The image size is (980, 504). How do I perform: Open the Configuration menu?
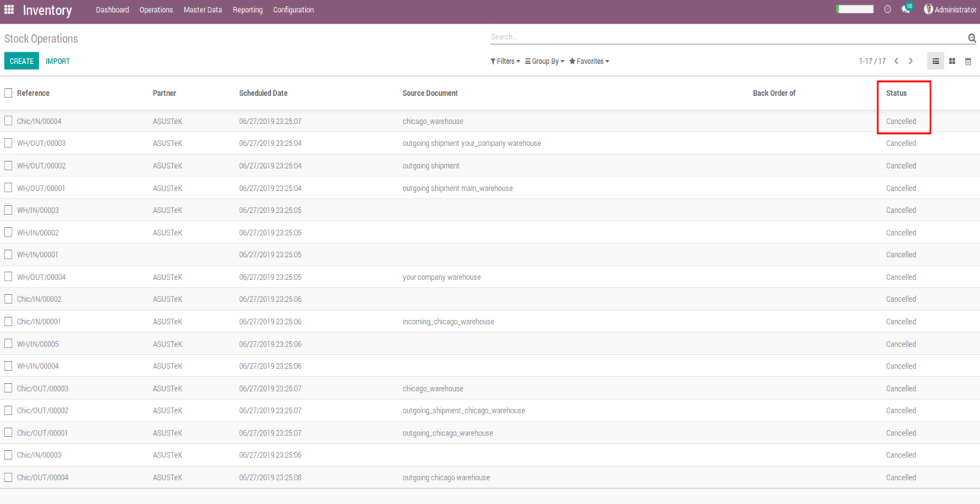click(x=293, y=10)
